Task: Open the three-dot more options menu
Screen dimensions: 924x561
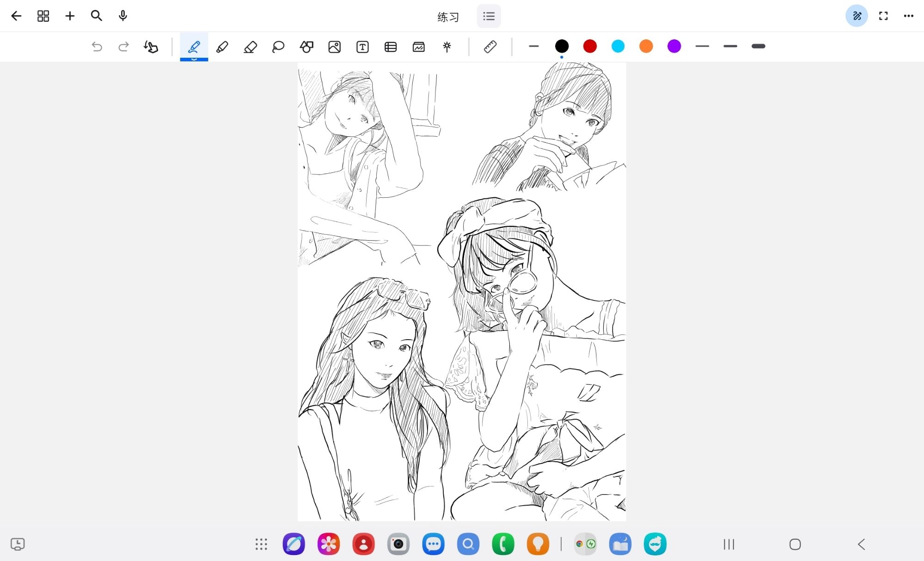Action: (x=908, y=16)
